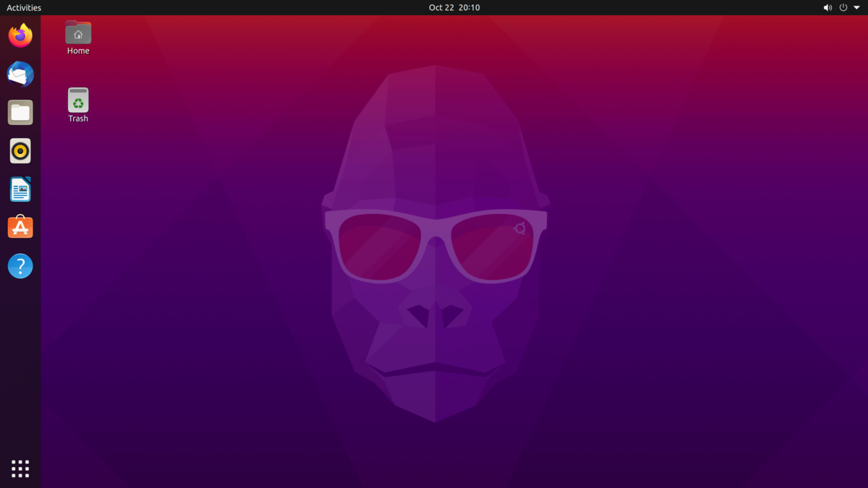
Task: Show Applications grid
Action: coord(20,468)
